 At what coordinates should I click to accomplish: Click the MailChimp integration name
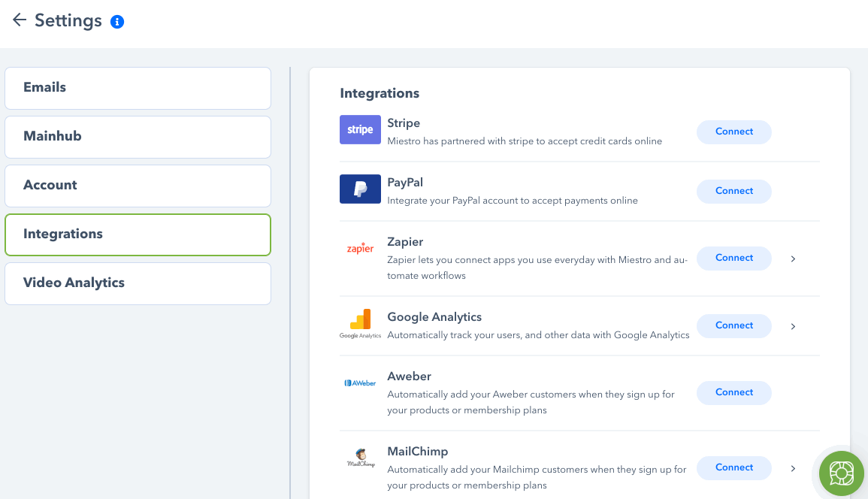click(x=417, y=452)
